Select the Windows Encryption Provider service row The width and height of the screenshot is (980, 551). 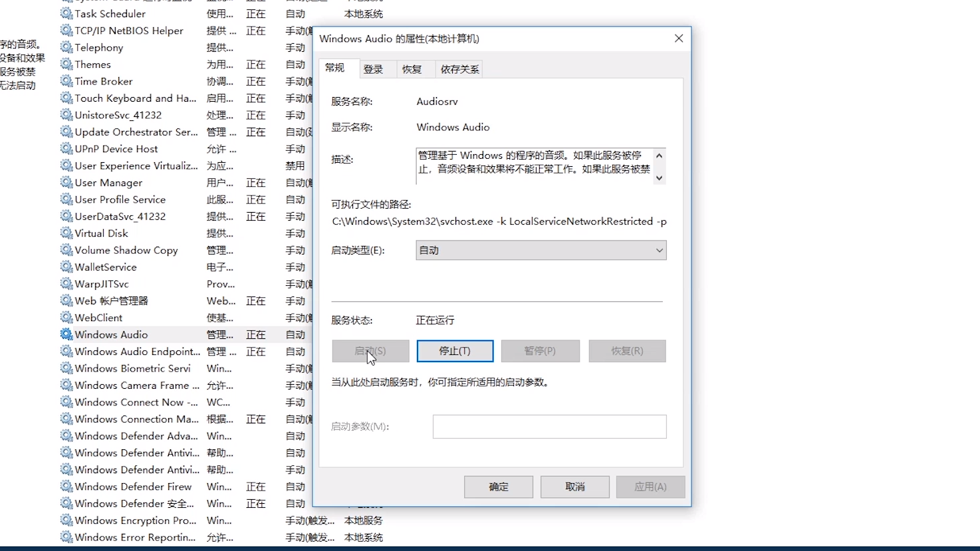pyautogui.click(x=223, y=520)
